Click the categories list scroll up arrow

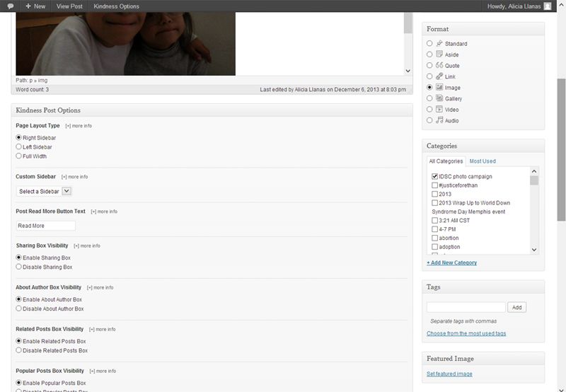click(x=534, y=171)
